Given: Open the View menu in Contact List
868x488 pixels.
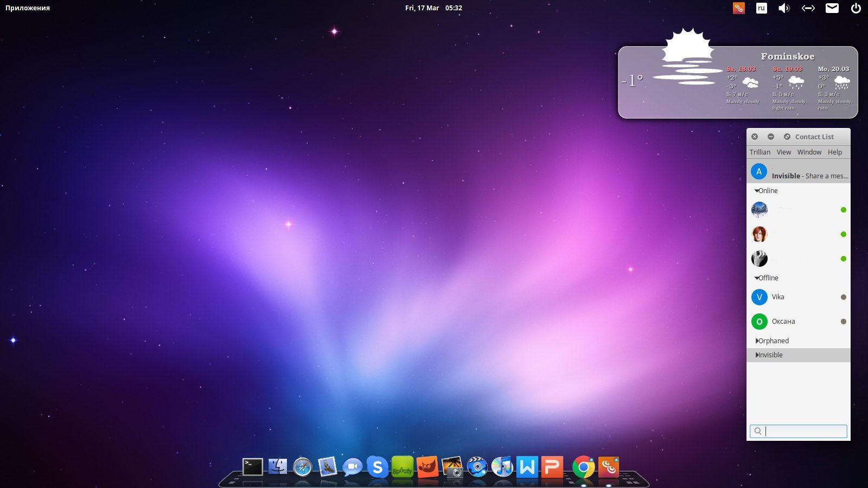Looking at the screenshot, I should [x=783, y=152].
